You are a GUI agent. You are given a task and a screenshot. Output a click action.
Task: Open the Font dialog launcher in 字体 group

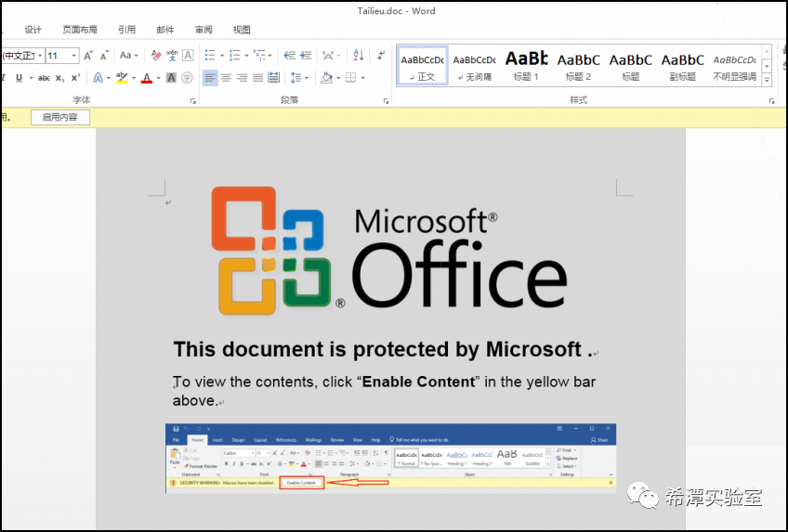point(193,101)
